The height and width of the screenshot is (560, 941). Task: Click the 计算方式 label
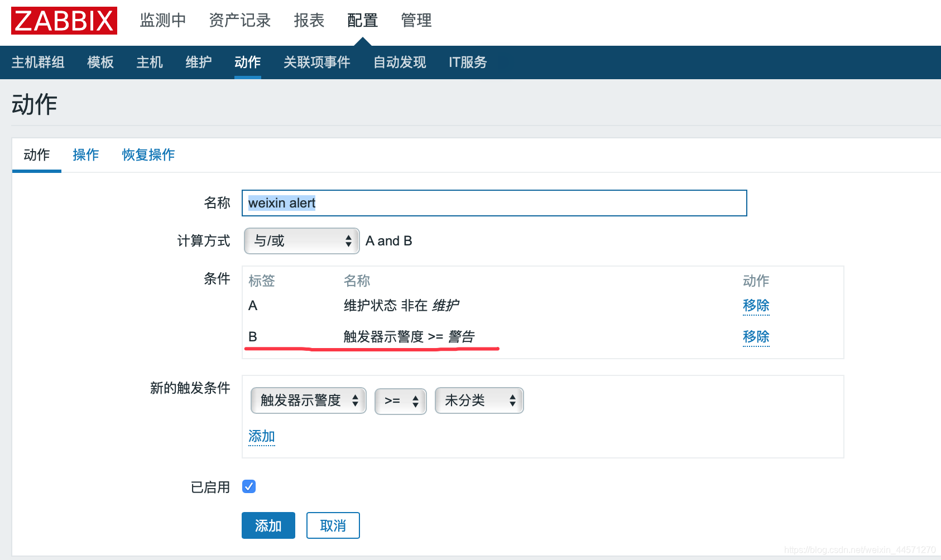click(204, 241)
